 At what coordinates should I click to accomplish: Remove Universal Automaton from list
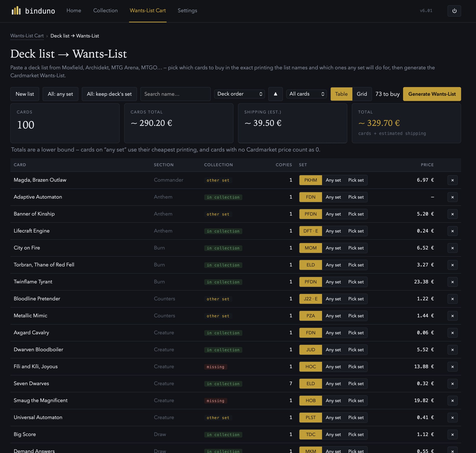coord(452,417)
